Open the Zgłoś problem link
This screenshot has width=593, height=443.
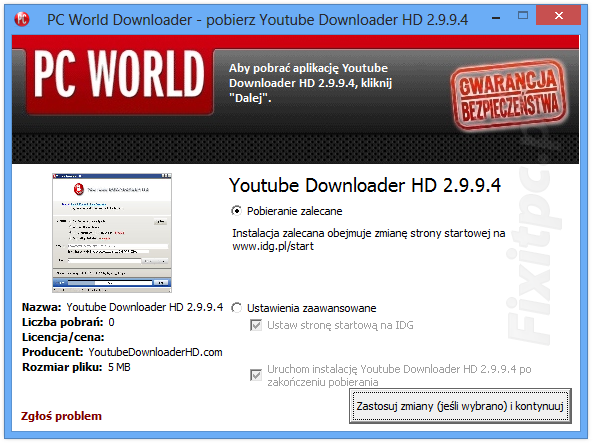click(x=61, y=416)
